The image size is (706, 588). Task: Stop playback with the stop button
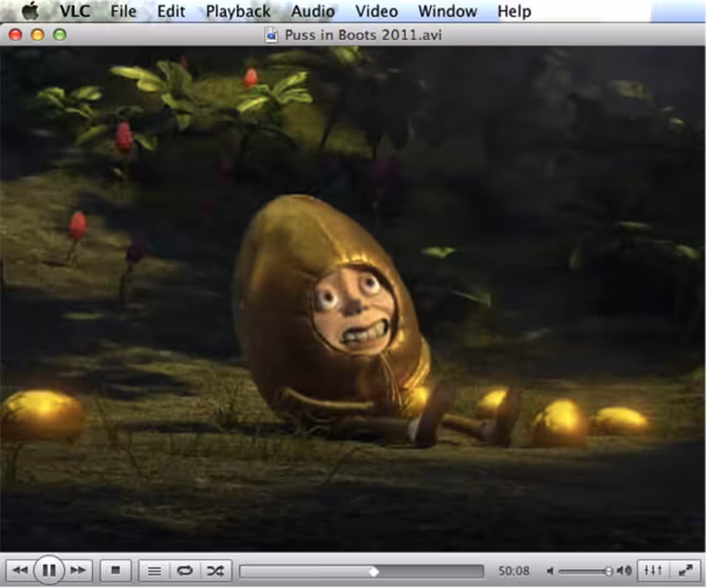(x=115, y=571)
